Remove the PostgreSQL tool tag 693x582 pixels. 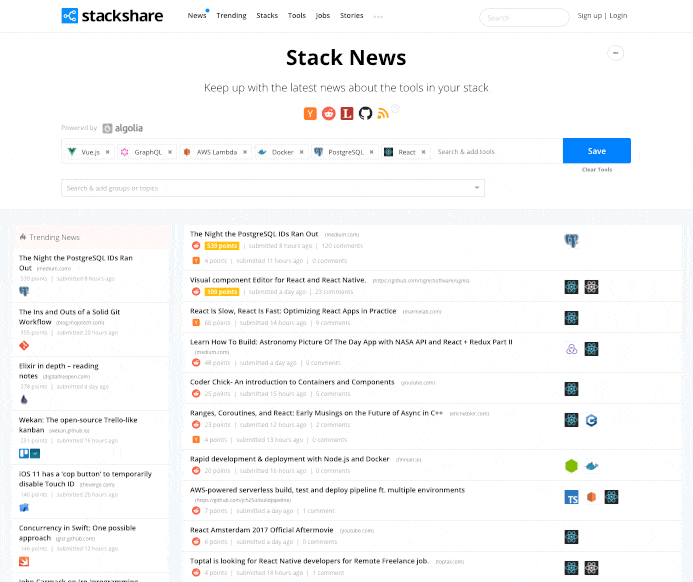tap(371, 152)
